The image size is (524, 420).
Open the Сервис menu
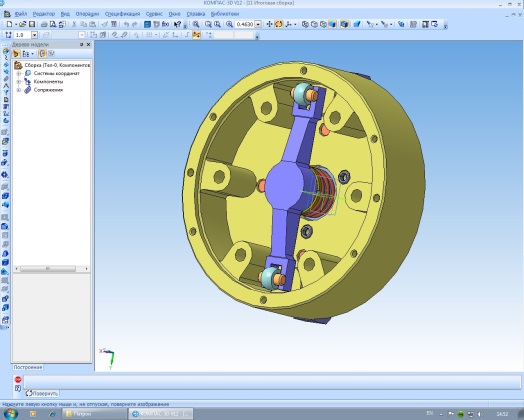coord(154,14)
